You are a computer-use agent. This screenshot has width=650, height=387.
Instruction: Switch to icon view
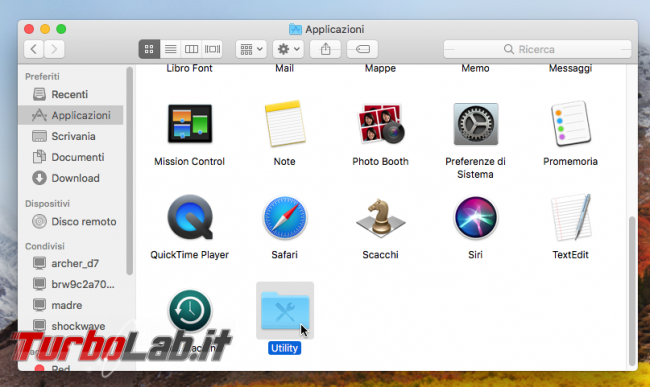149,49
